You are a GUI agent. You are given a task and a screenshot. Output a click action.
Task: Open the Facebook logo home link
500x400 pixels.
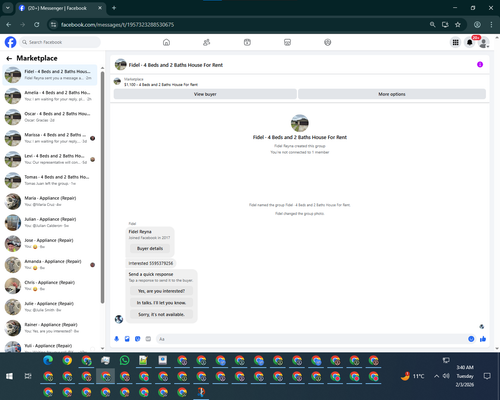pyautogui.click(x=10, y=42)
